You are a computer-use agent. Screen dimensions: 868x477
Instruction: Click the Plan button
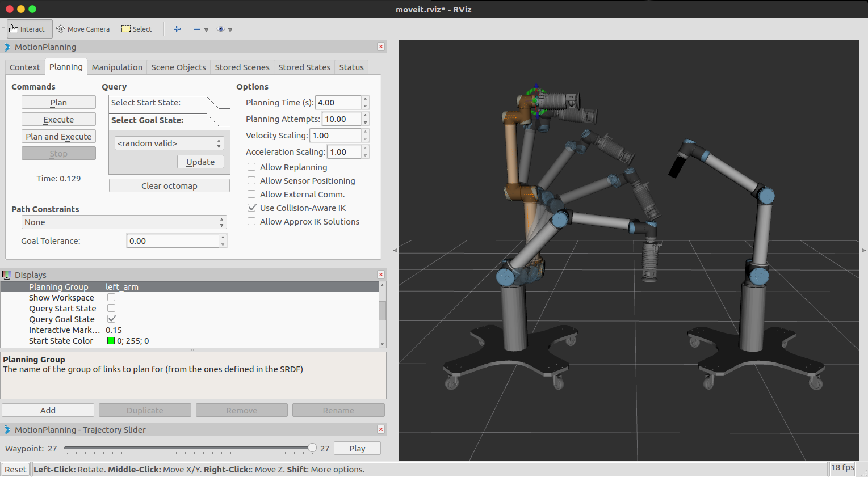click(x=58, y=102)
